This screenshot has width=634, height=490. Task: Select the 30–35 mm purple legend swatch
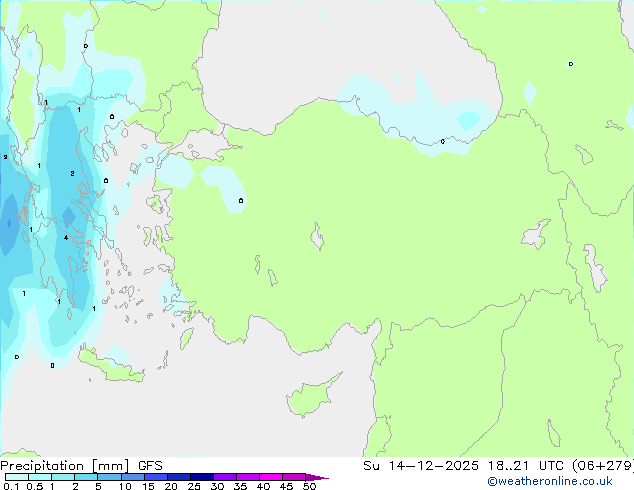[x=224, y=477]
